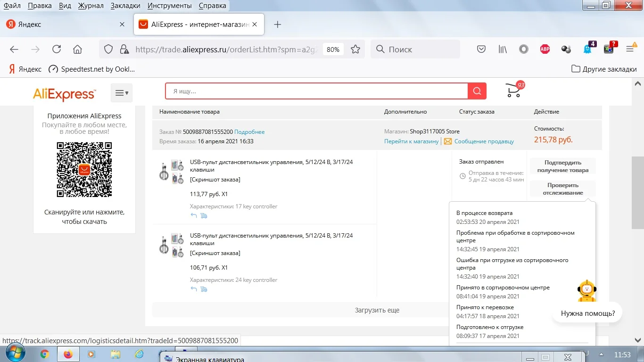Focus the browser Поиск search box
This screenshot has height=362, width=644.
pyautogui.click(x=415, y=49)
